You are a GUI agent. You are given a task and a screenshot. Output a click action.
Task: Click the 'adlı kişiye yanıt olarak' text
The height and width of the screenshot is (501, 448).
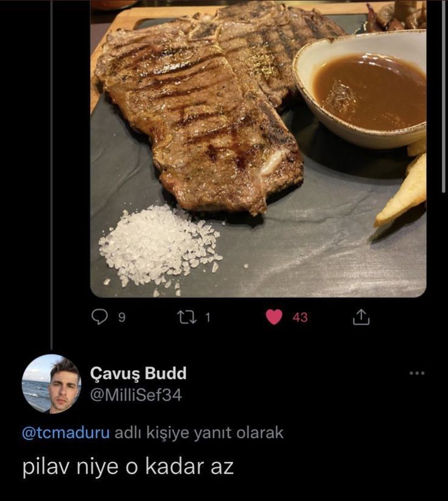point(199,433)
